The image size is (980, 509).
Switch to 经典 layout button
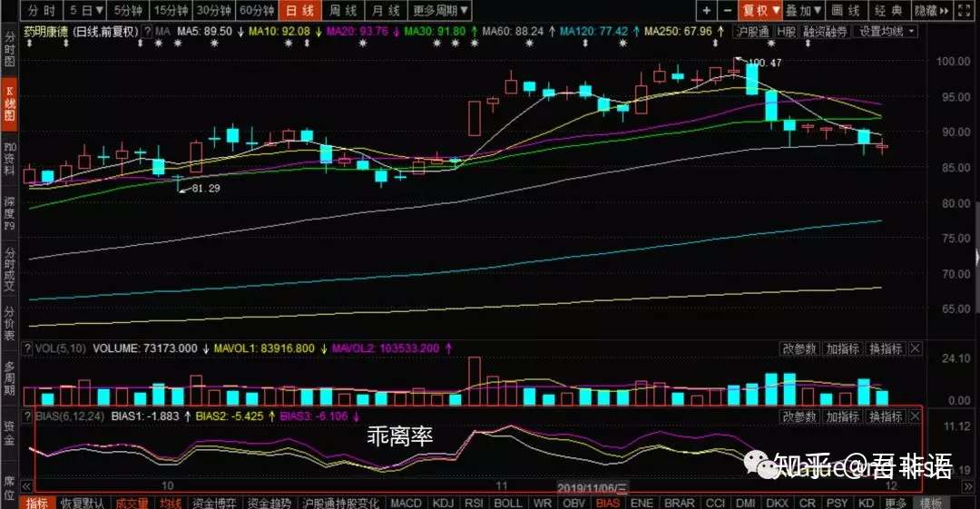click(889, 10)
